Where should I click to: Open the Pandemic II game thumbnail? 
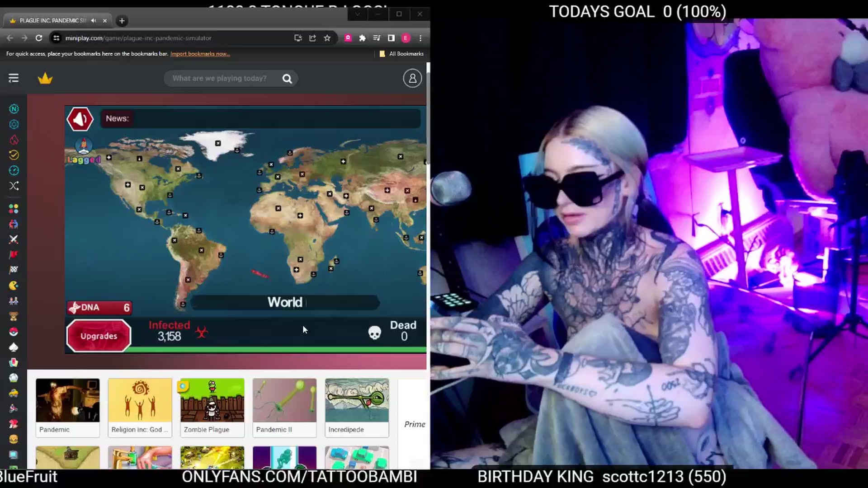[x=285, y=408]
